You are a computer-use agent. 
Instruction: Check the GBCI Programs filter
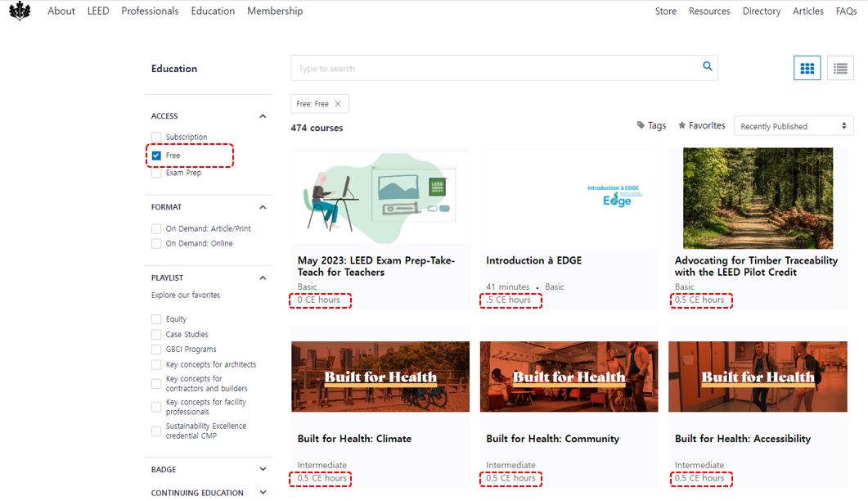(x=156, y=350)
